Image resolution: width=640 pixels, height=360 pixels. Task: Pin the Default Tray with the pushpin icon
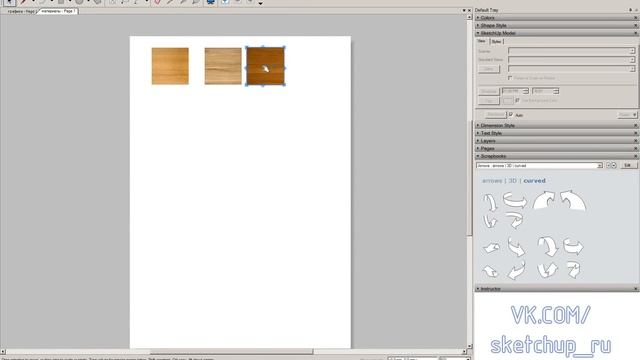[x=630, y=10]
